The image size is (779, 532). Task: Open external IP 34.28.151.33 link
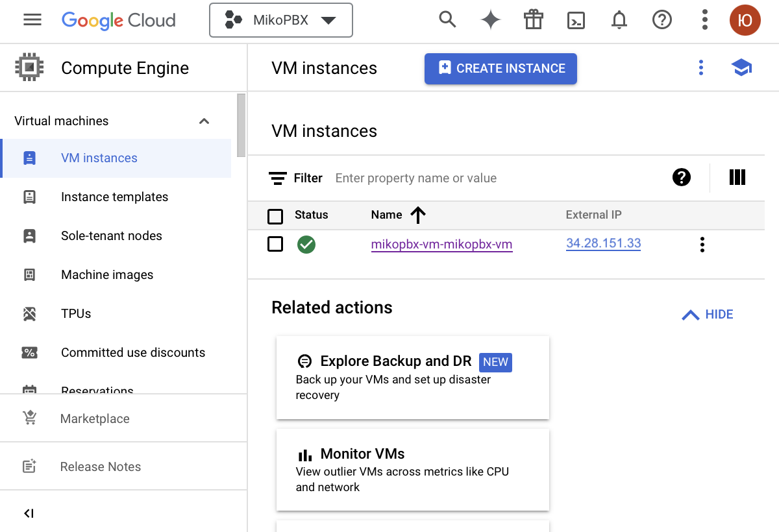click(x=603, y=244)
